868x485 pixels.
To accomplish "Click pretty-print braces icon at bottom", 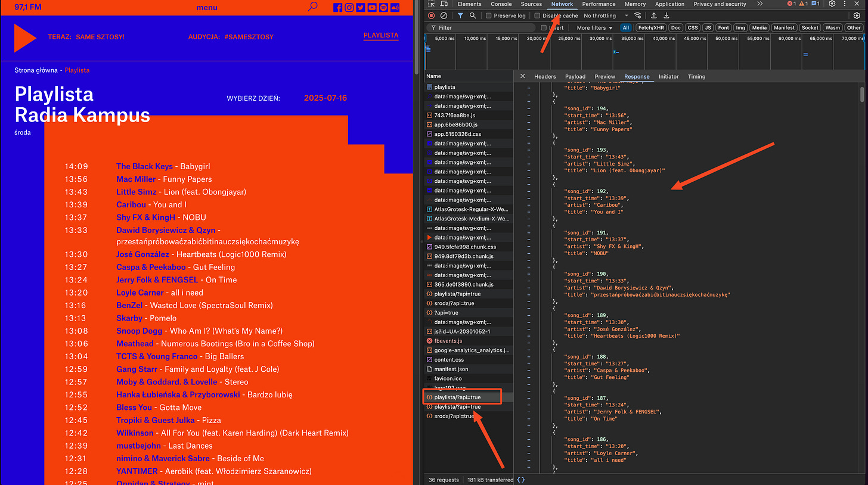I will (x=521, y=480).
